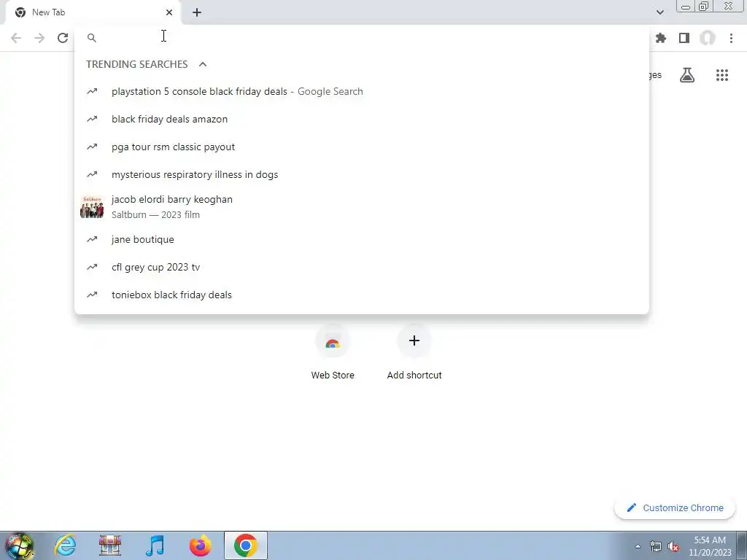The image size is (747, 560).
Task: Show hidden system tray icons
Action: pyautogui.click(x=638, y=547)
